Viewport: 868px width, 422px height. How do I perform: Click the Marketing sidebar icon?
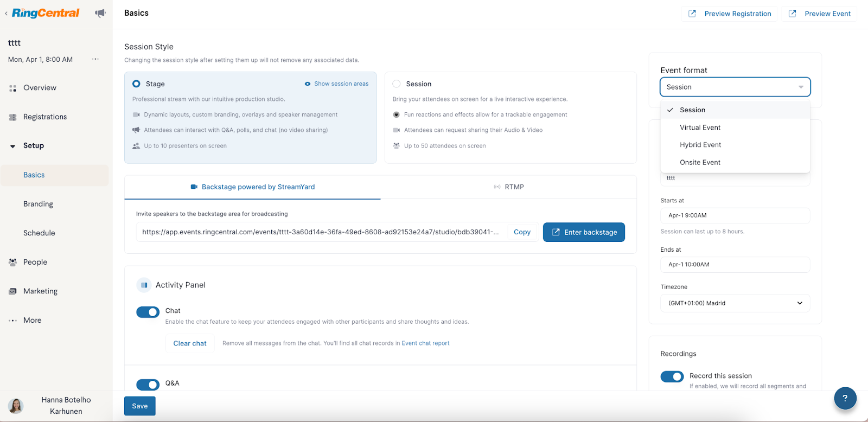pyautogui.click(x=13, y=291)
